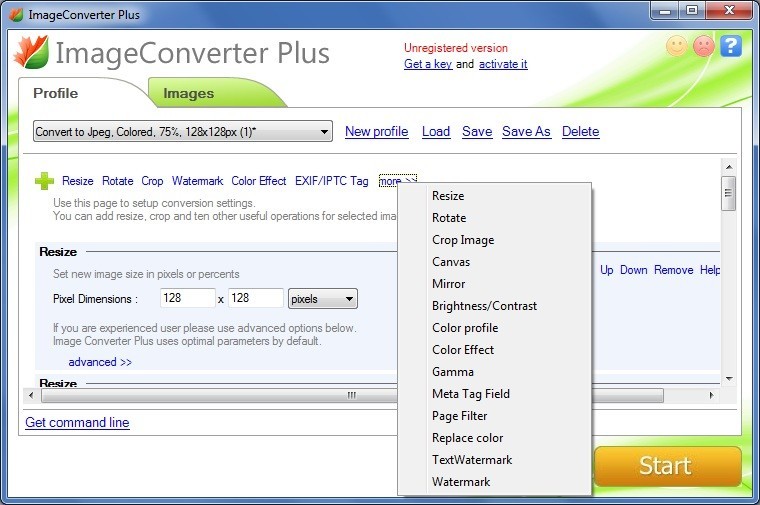This screenshot has height=505, width=760.
Task: Click Watermark in the operations toolbar
Action: pos(197,181)
